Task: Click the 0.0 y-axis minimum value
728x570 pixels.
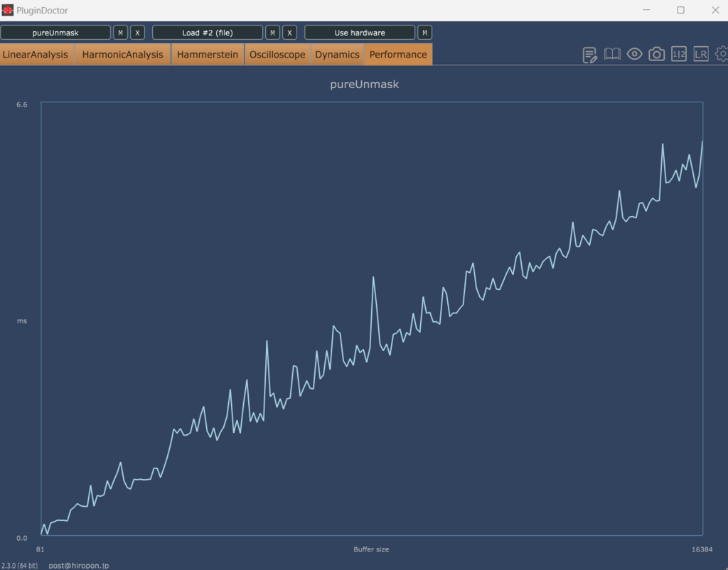Action: point(22,538)
